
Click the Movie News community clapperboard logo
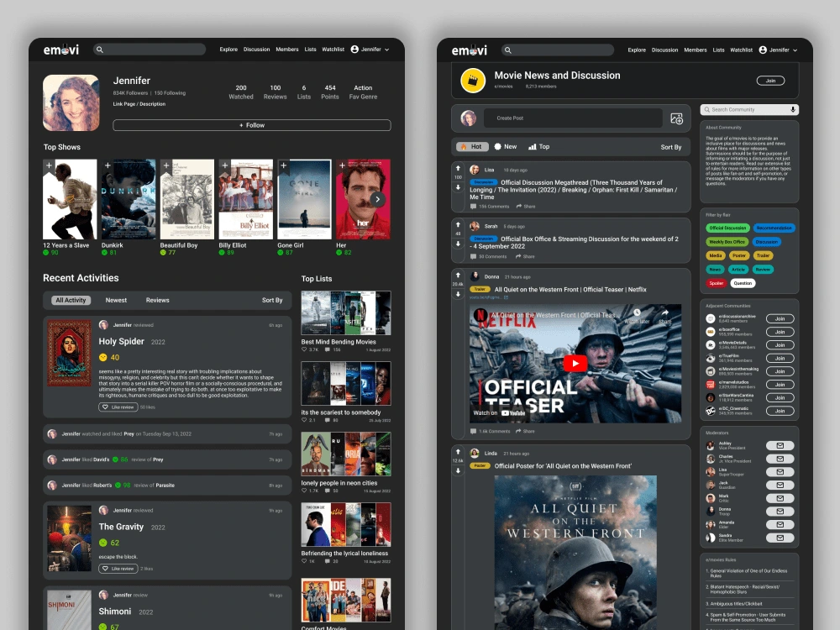[473, 81]
